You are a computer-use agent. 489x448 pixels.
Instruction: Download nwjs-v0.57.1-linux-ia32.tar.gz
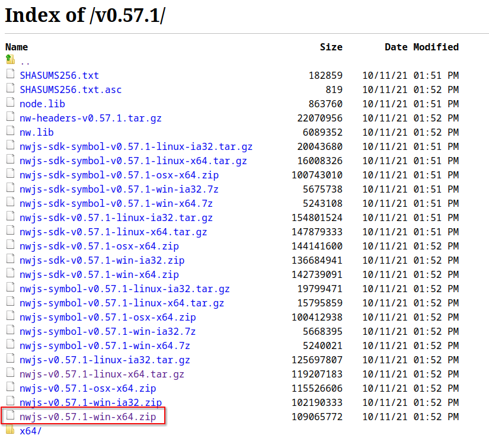[105, 360]
